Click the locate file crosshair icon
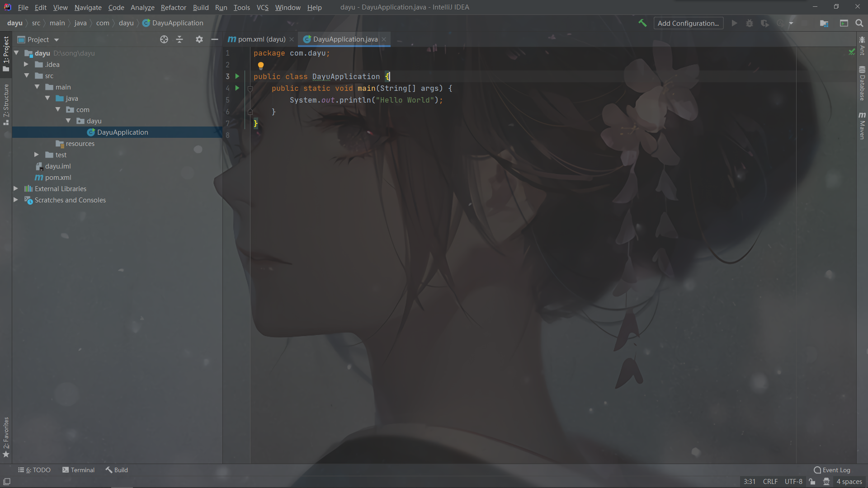This screenshot has height=488, width=868. pyautogui.click(x=164, y=39)
